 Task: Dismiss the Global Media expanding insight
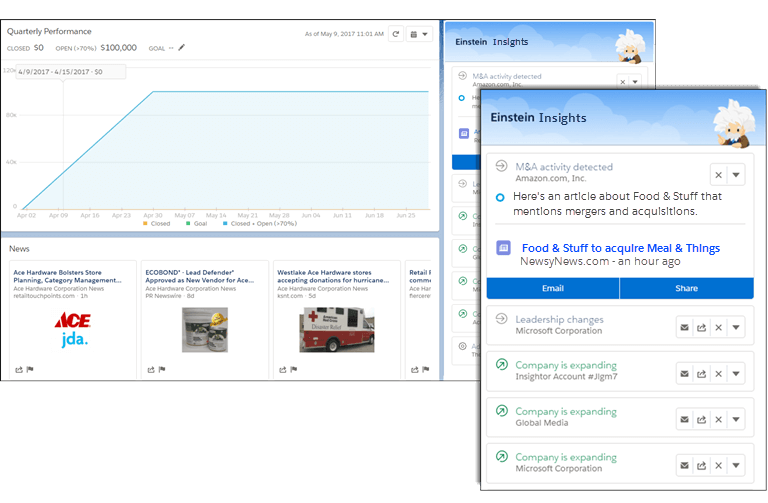coord(718,419)
